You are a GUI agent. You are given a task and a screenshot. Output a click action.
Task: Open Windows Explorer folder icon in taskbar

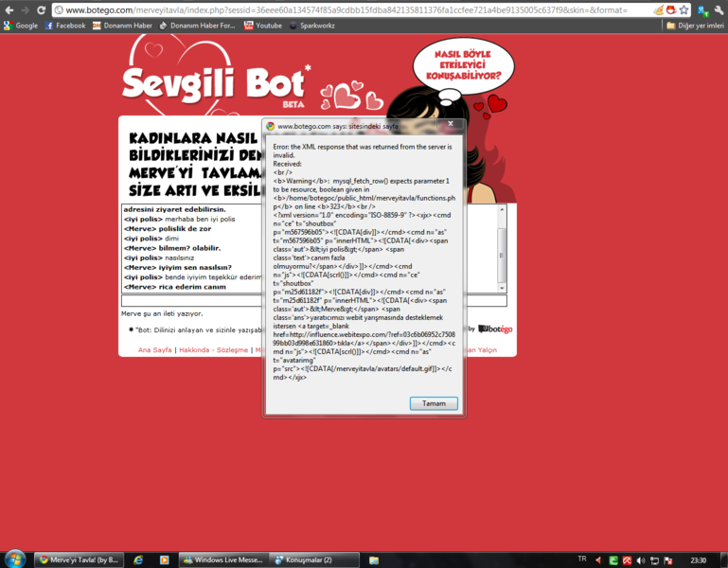[374, 560]
